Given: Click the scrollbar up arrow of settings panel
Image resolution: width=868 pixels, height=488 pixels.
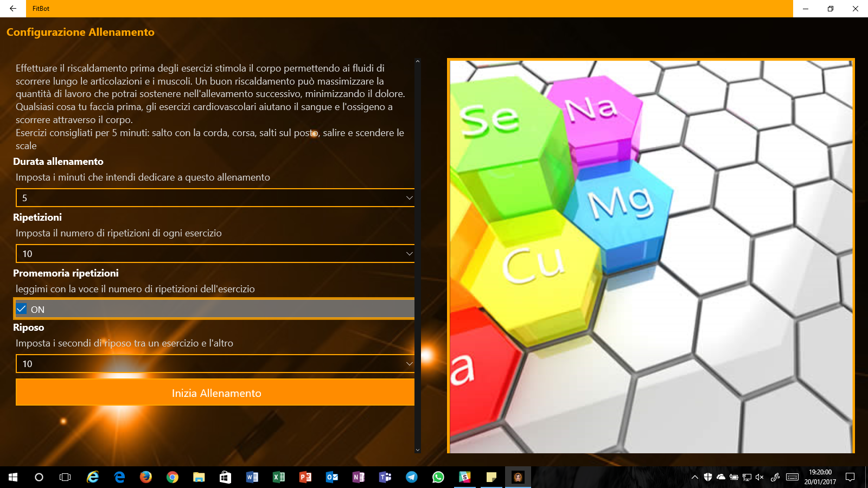Looking at the screenshot, I should point(418,62).
